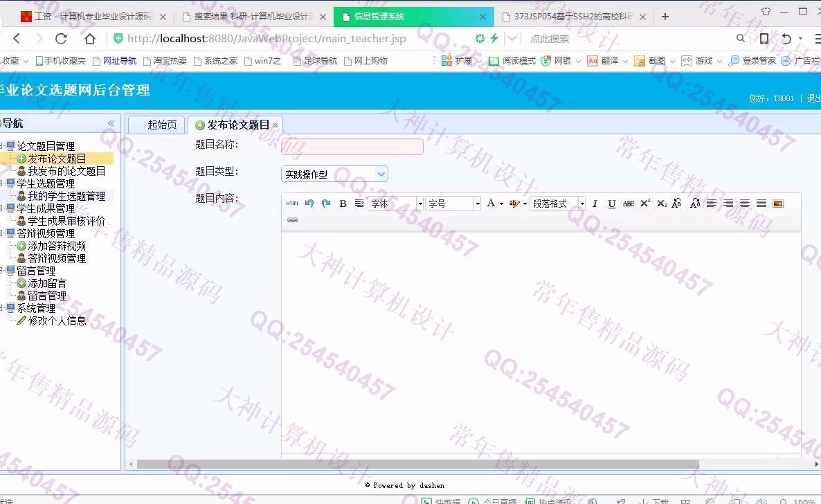Open 淘宝热卖 bookmark
Screen dimensions: 821x504
point(165,61)
